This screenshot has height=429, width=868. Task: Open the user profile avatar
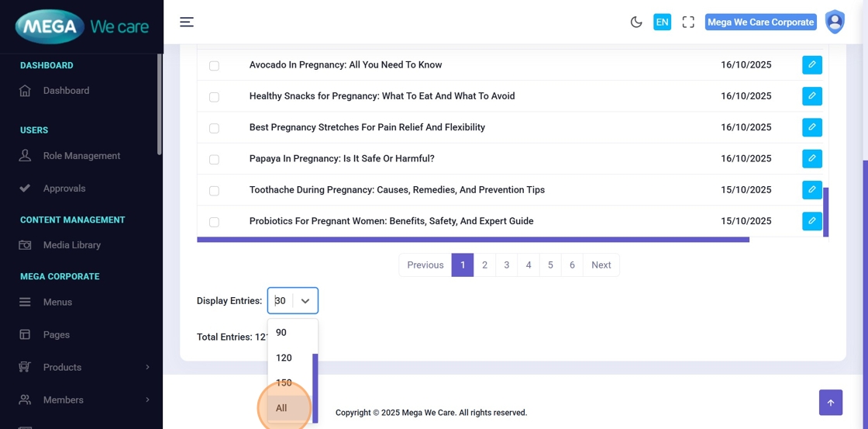pos(835,22)
